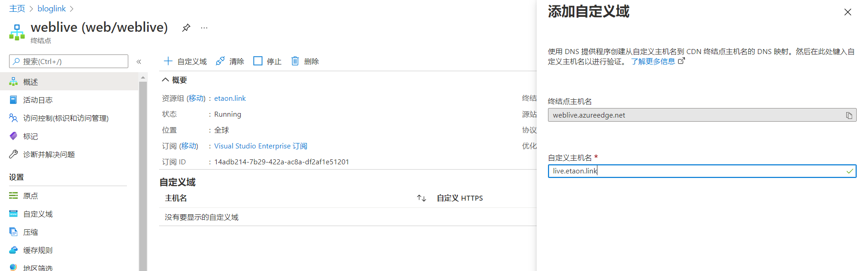The image size is (868, 271).
Task: Open the more options ellipsis next to the title
Action: point(204,28)
